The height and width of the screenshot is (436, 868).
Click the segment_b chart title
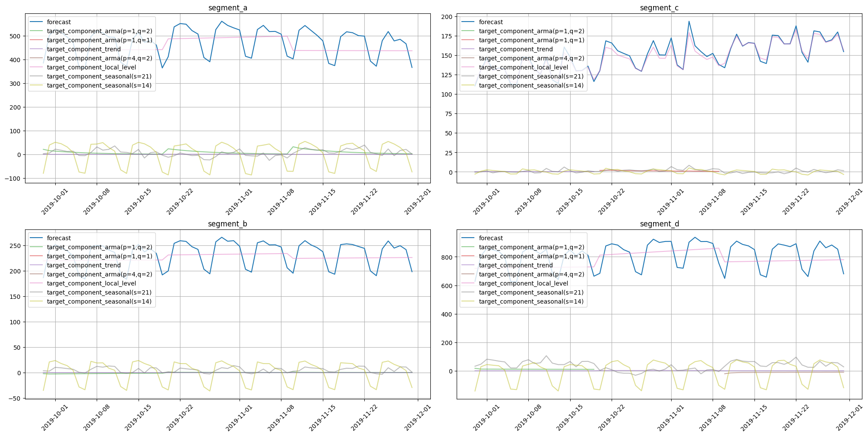227,224
